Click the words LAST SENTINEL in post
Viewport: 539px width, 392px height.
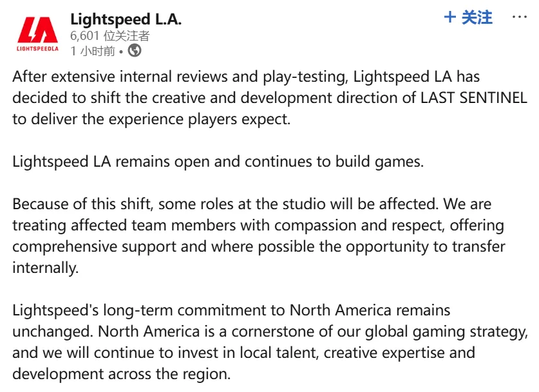coord(474,98)
